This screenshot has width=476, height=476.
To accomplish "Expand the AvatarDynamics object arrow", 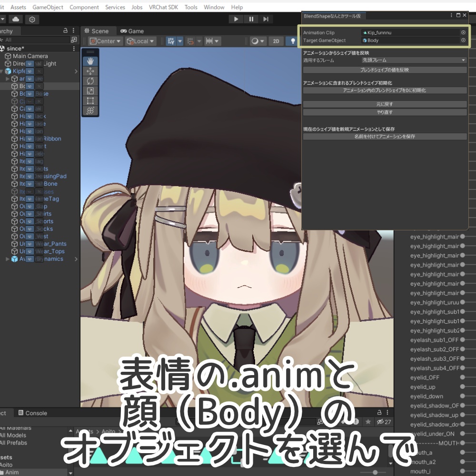I will 8,259.
